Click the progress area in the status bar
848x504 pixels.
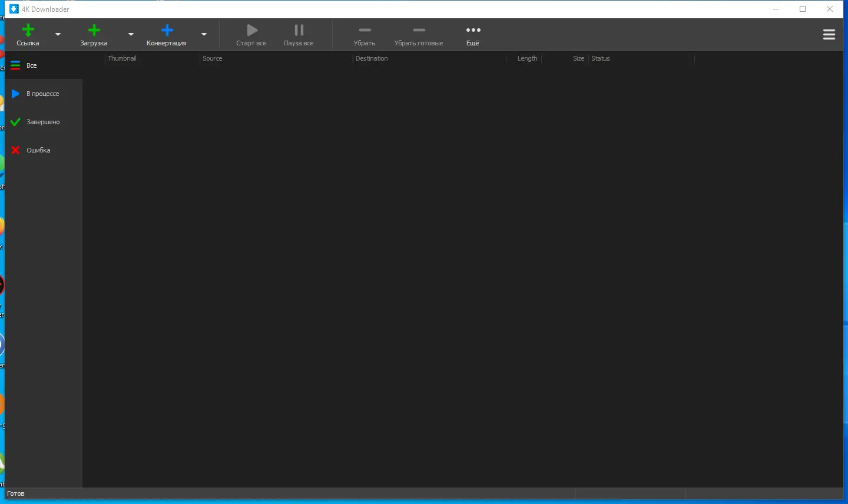click(630, 493)
